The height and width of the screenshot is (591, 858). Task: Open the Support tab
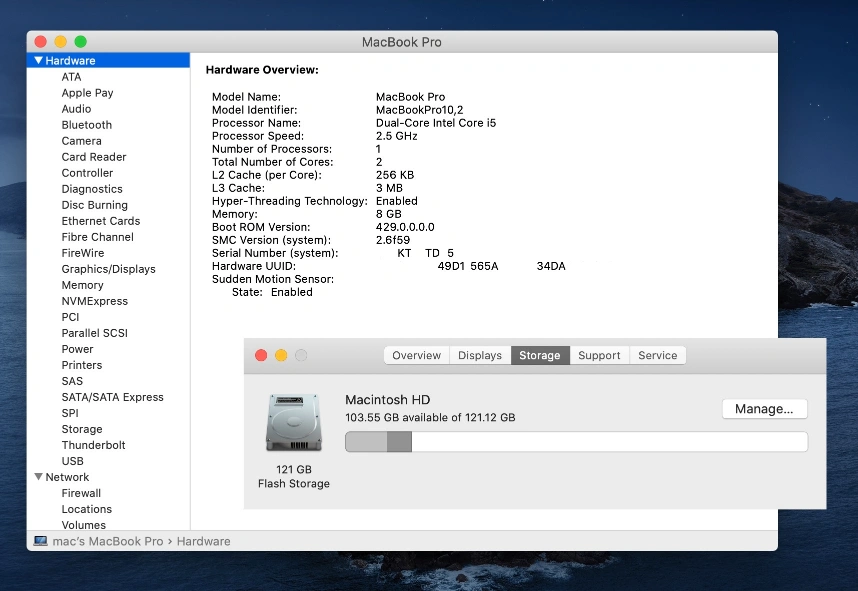599,355
